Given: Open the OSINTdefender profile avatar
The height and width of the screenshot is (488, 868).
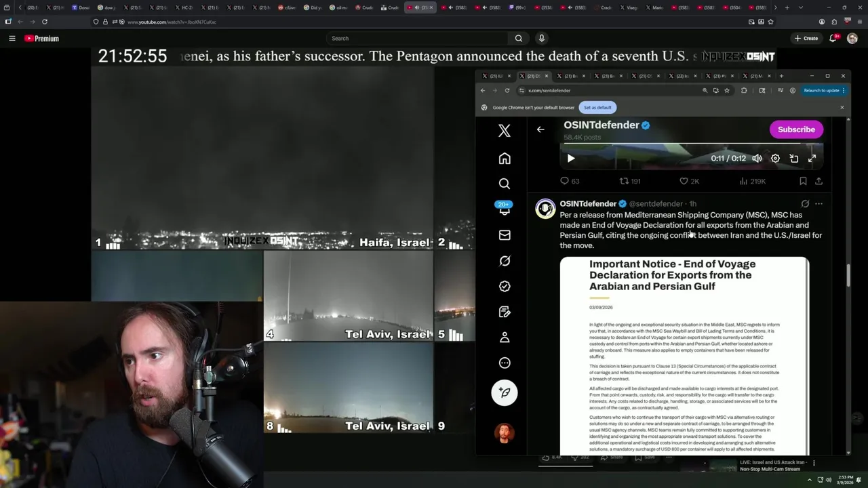Looking at the screenshot, I should [545, 209].
